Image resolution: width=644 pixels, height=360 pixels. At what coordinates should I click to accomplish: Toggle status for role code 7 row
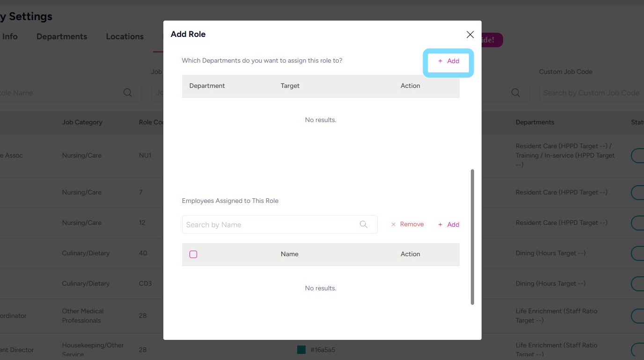[637, 192]
